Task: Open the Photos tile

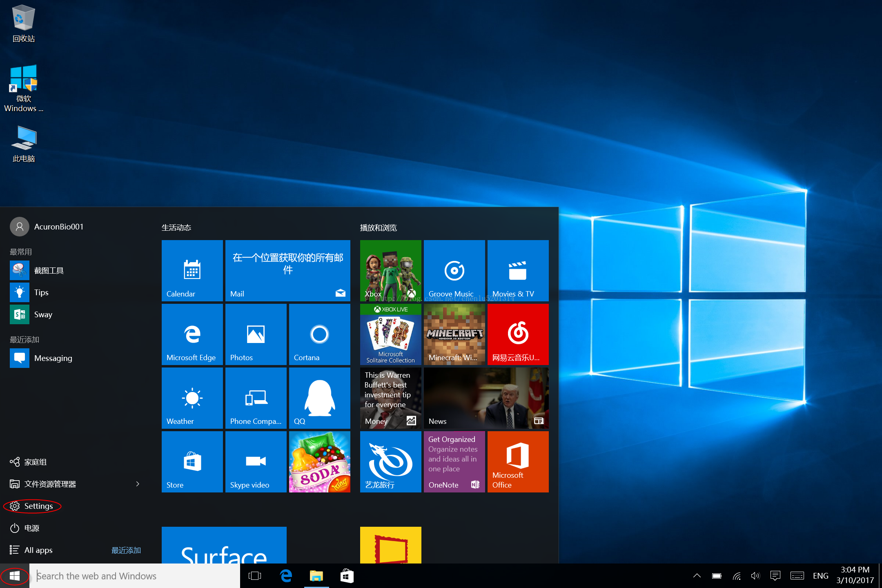Action: tap(256, 334)
